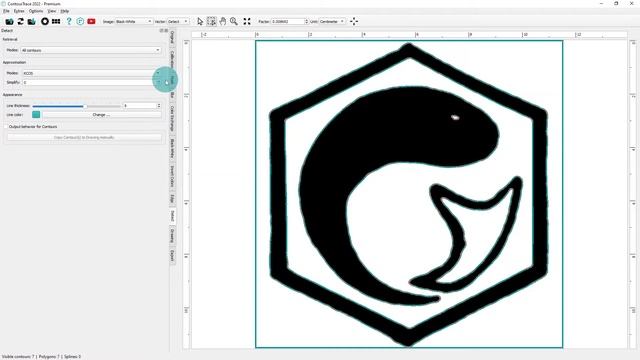The width and height of the screenshot is (640, 360).
Task: Open the View menu
Action: point(52,11)
